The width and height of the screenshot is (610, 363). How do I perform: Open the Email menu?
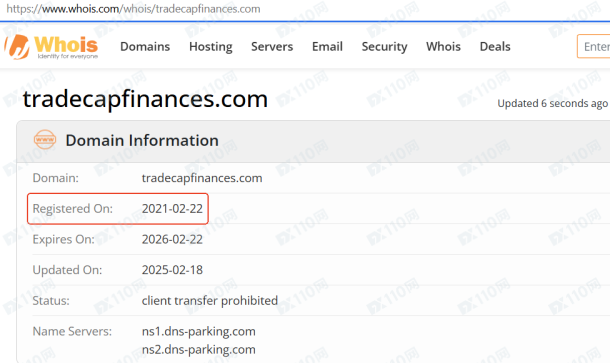click(327, 47)
